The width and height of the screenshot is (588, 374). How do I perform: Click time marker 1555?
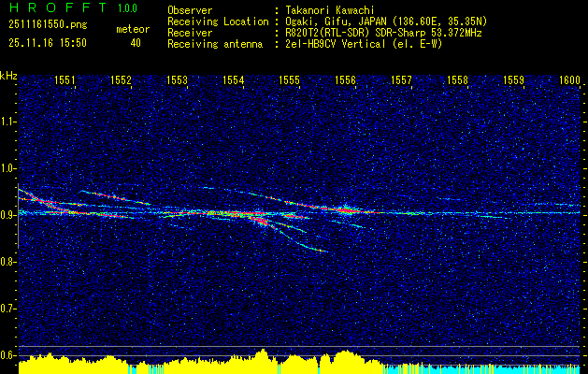(289, 79)
